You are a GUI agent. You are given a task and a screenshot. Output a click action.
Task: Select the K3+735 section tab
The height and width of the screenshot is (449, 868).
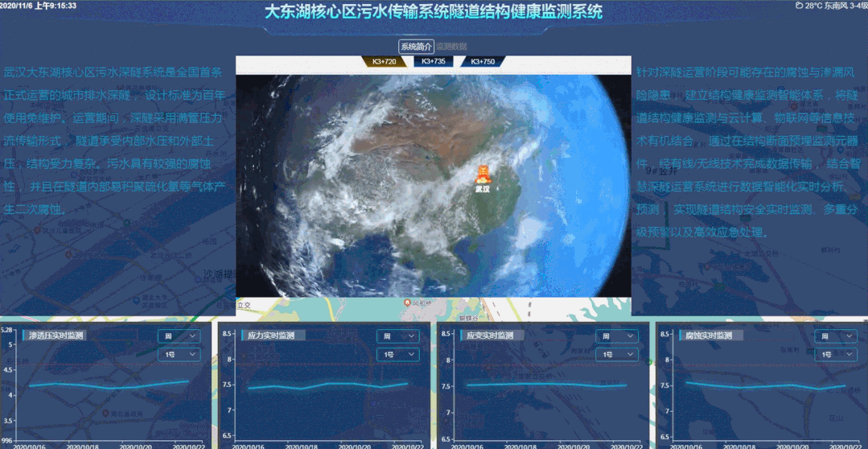433,61
